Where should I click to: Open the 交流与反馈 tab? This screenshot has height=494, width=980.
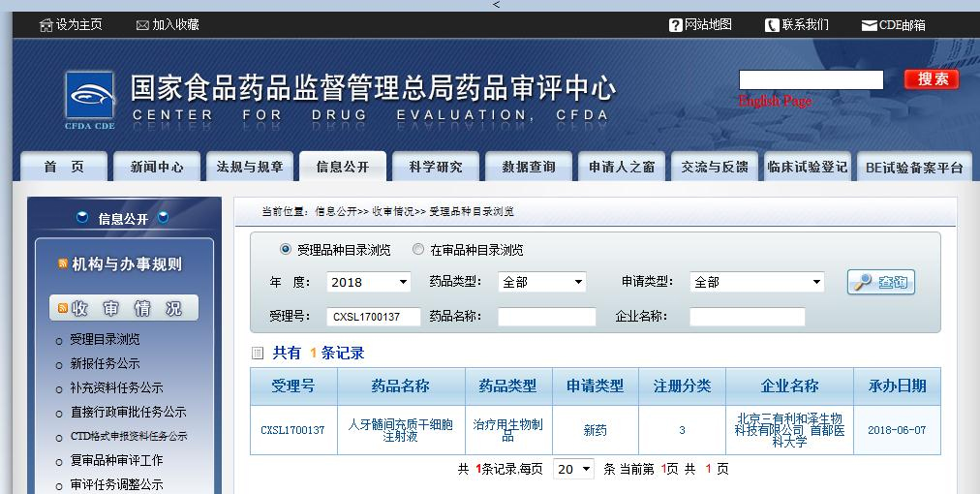(715, 167)
